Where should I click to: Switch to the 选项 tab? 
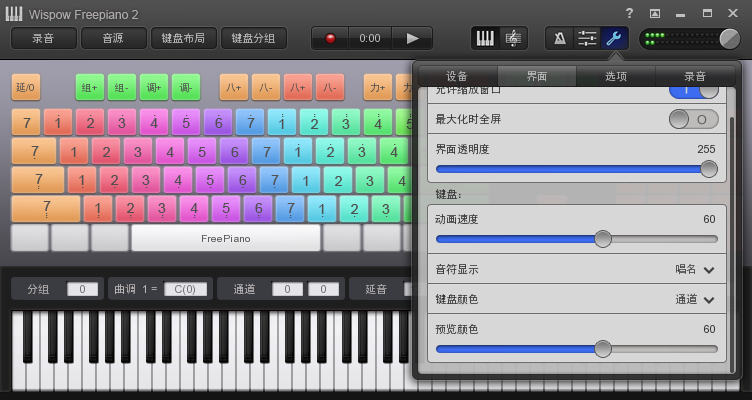pos(616,76)
